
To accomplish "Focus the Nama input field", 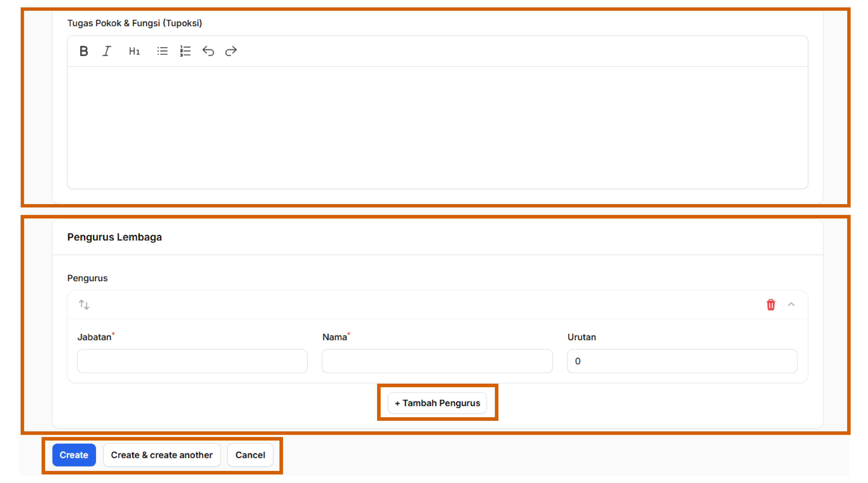I will [x=437, y=361].
